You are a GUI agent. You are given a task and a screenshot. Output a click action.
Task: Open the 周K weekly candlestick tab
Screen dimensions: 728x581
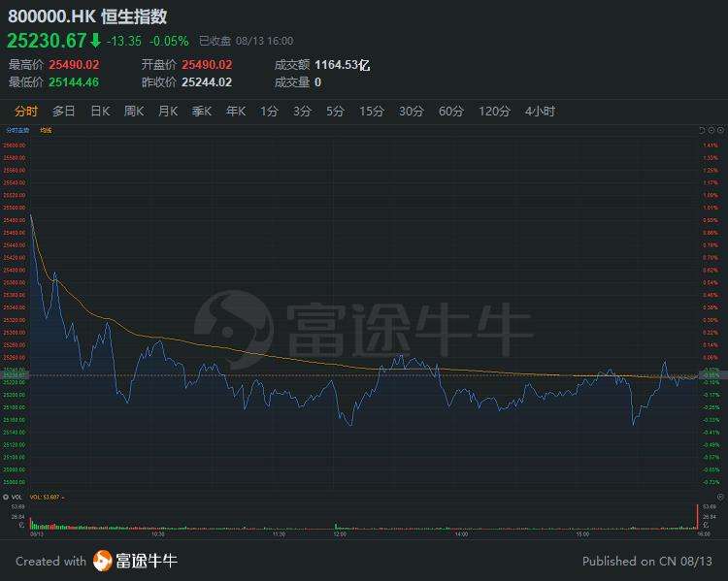[134, 112]
